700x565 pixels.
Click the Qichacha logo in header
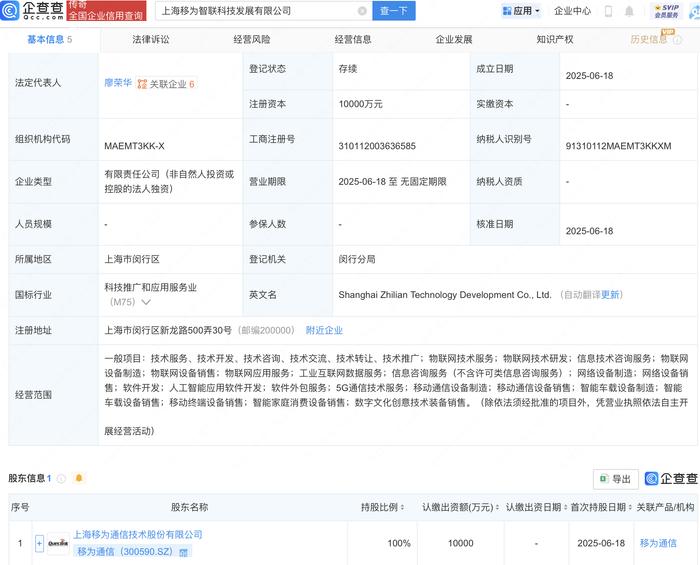coord(32,10)
